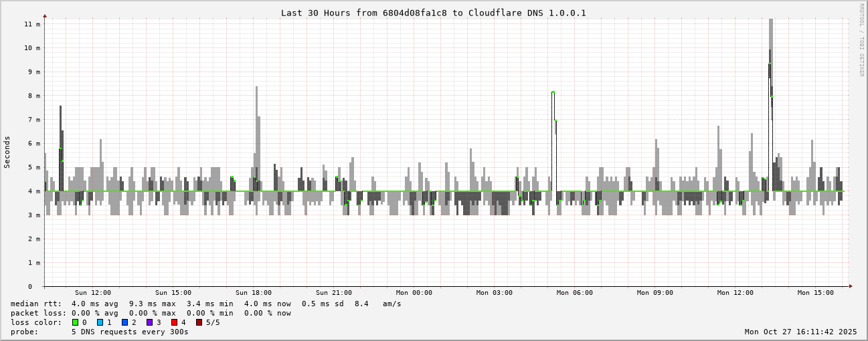Click the Mon 09:00 time axis label
Image resolution: width=868 pixels, height=341 pixels.
pyautogui.click(x=655, y=293)
